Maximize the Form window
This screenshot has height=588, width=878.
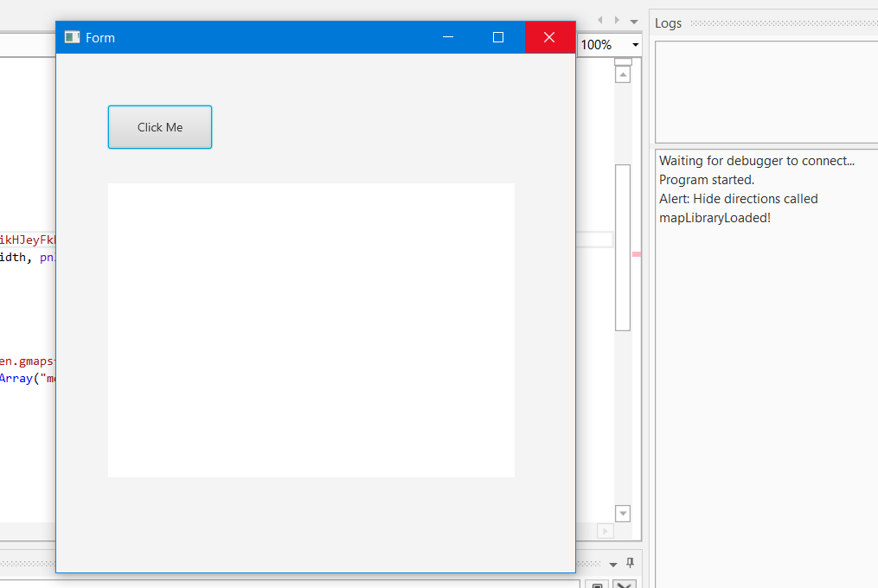tap(497, 37)
